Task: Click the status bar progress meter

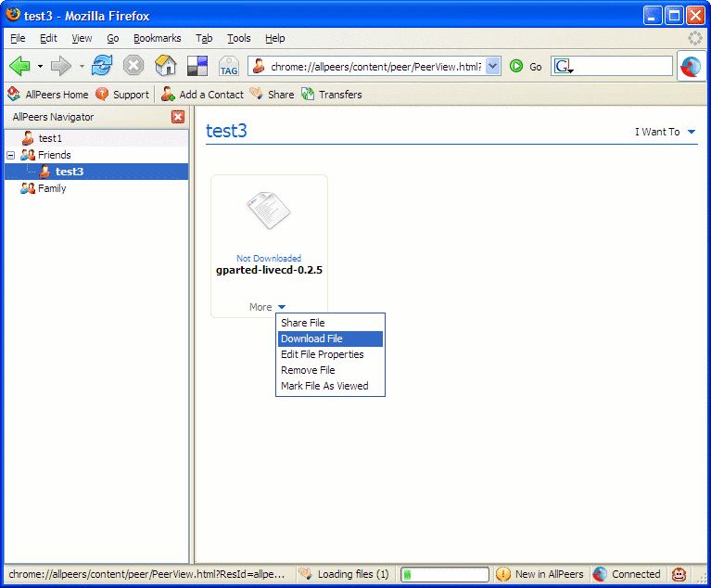Action: point(444,574)
